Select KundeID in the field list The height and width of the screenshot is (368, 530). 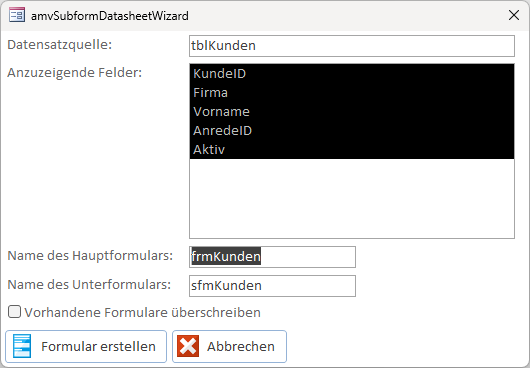[x=352, y=74]
